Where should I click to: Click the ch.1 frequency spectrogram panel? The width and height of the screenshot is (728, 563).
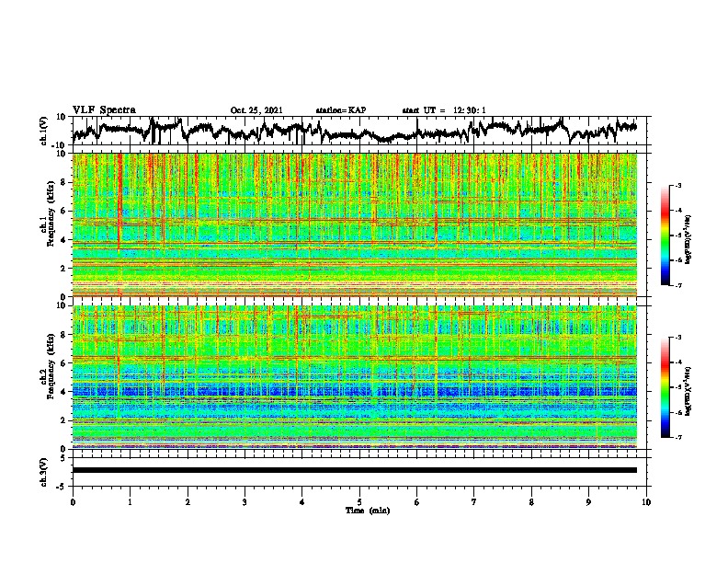[355, 224]
